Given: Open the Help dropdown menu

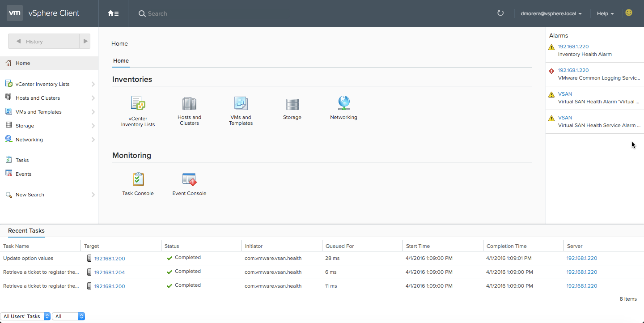Looking at the screenshot, I should coord(605,13).
